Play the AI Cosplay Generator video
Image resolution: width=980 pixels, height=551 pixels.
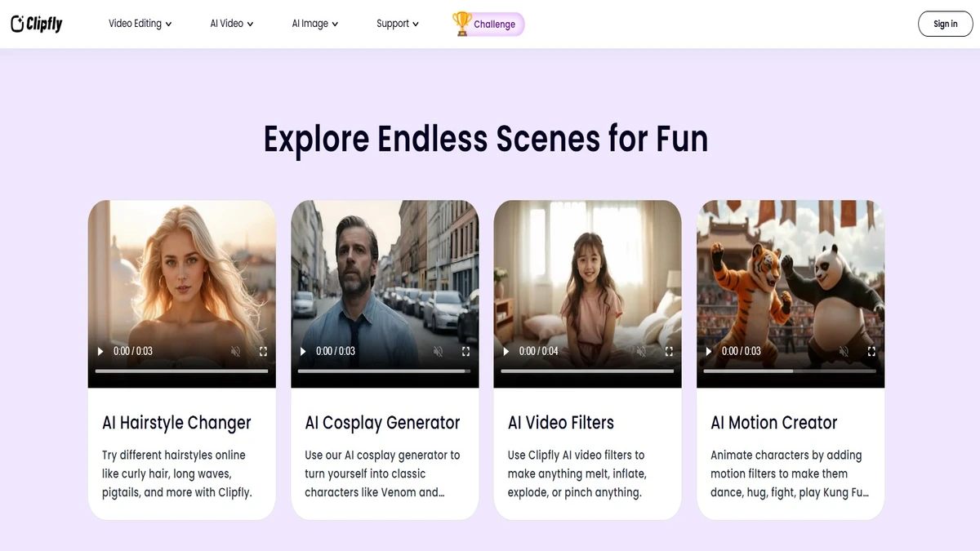coord(303,351)
